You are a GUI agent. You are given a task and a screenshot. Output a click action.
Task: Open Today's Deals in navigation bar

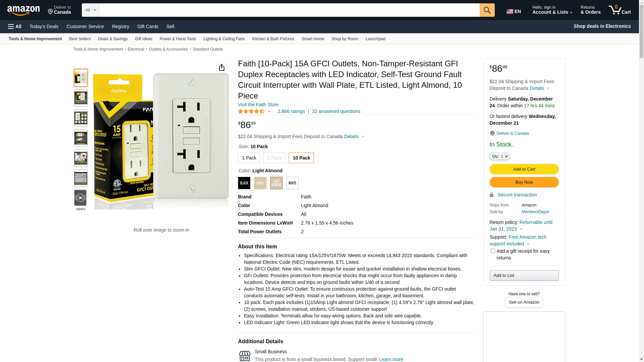pyautogui.click(x=44, y=26)
